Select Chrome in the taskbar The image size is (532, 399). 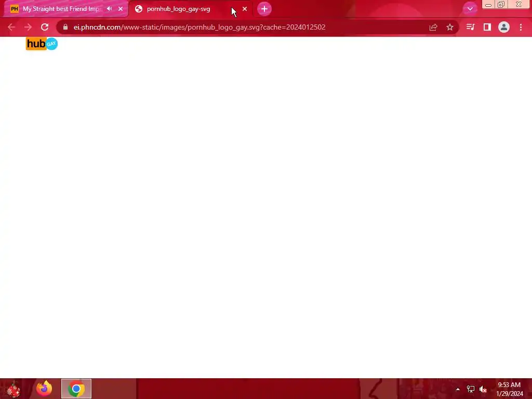(76, 389)
